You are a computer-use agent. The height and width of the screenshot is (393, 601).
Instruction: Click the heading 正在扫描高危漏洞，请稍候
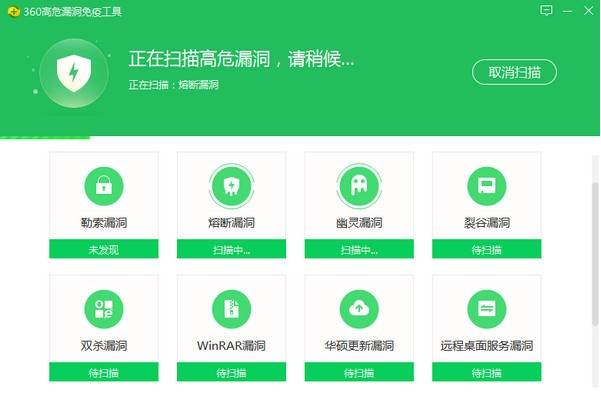coord(241,59)
